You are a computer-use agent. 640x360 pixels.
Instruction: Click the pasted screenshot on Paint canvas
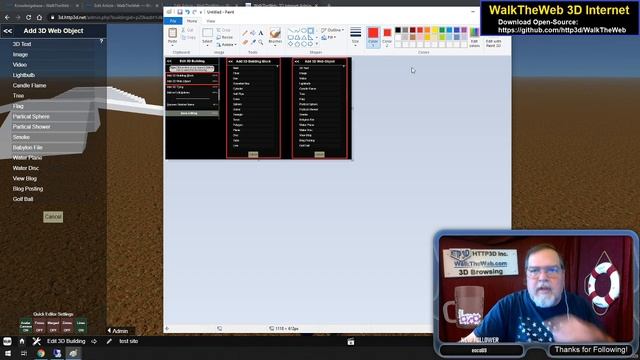click(x=258, y=108)
